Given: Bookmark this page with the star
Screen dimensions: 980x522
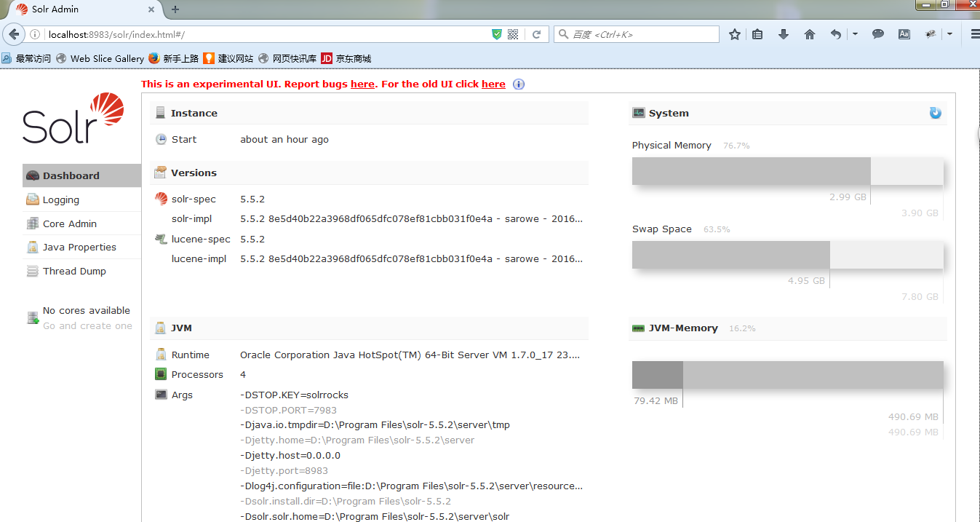Looking at the screenshot, I should coord(735,34).
